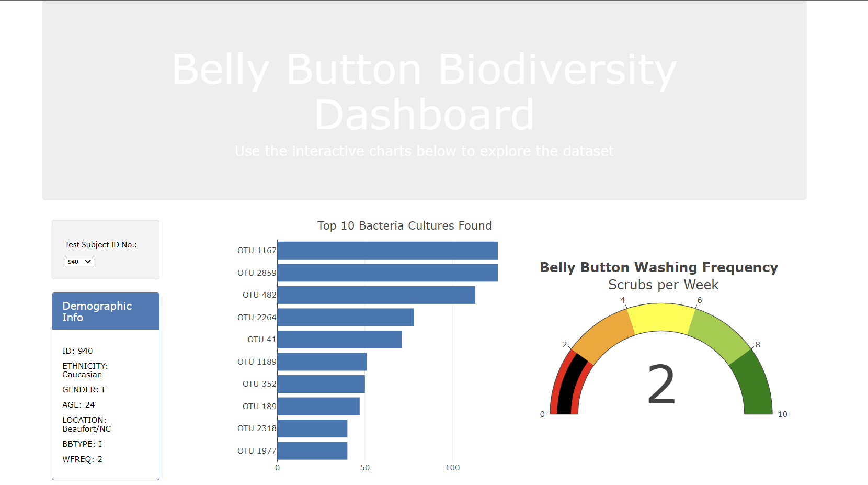The image size is (868, 485).
Task: Open the Test Subject ID dropdown
Action: coord(79,261)
